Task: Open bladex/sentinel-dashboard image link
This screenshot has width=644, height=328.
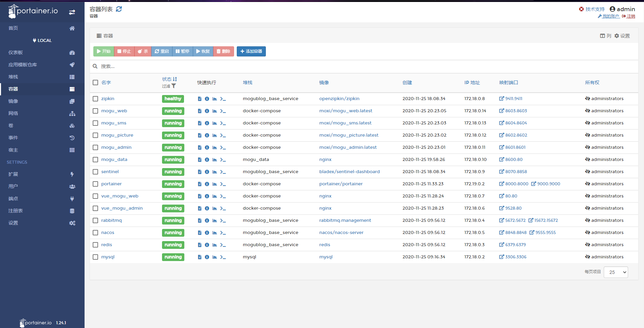Action: pyautogui.click(x=349, y=172)
